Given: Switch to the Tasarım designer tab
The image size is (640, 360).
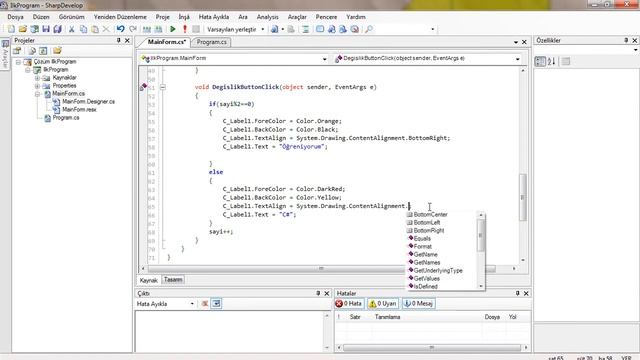Looking at the screenshot, I should [173, 280].
